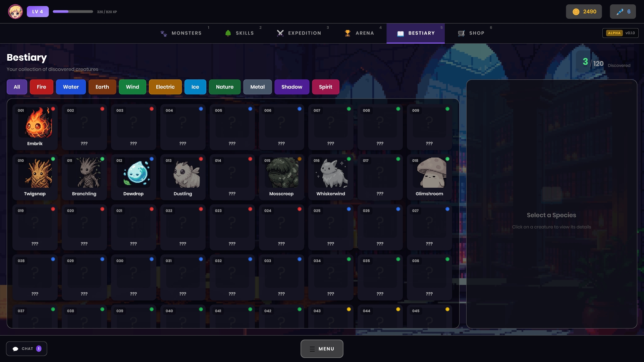
Task: Select Dewdrop water creature card
Action: tap(133, 177)
